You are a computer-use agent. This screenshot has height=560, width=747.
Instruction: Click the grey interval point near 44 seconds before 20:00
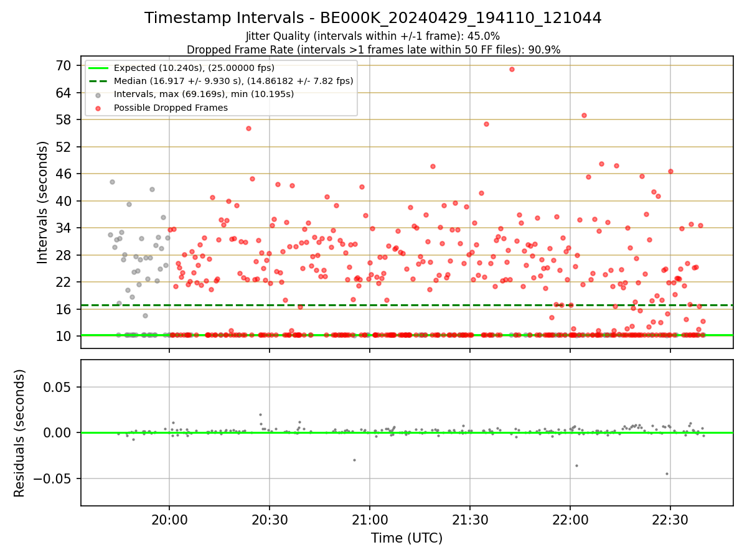pyautogui.click(x=112, y=182)
